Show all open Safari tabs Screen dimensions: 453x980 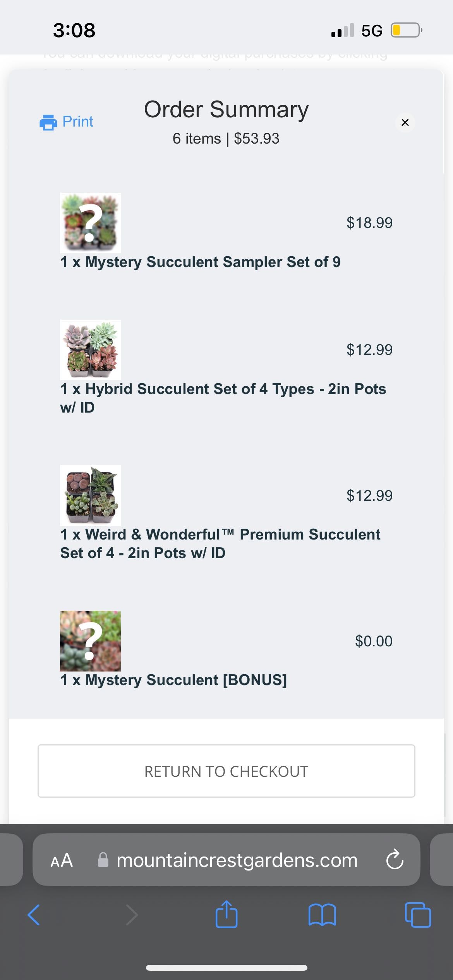point(417,915)
